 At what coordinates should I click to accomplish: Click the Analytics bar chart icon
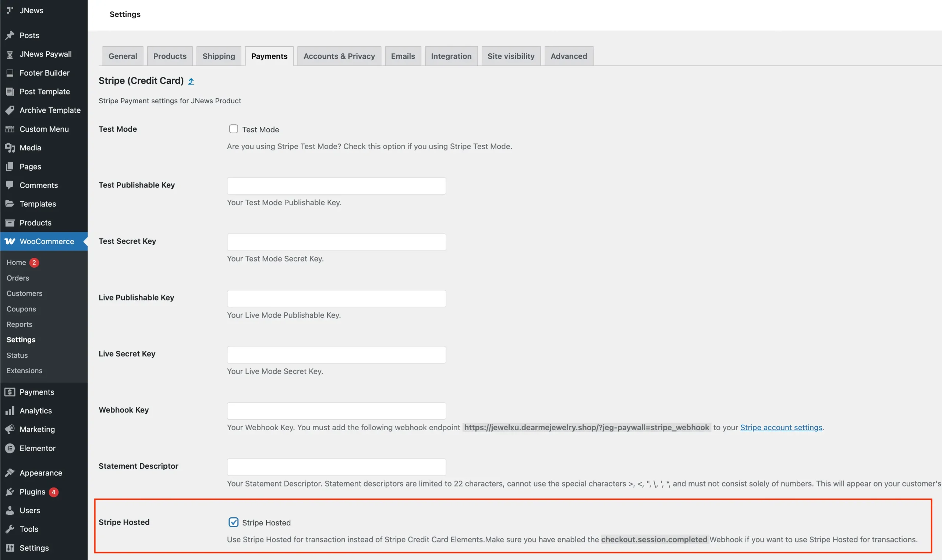click(x=10, y=411)
